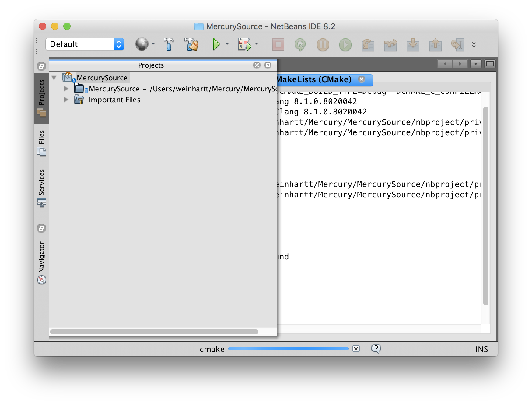
Task: Click the Stop debugger session icon
Action: [x=278, y=44]
